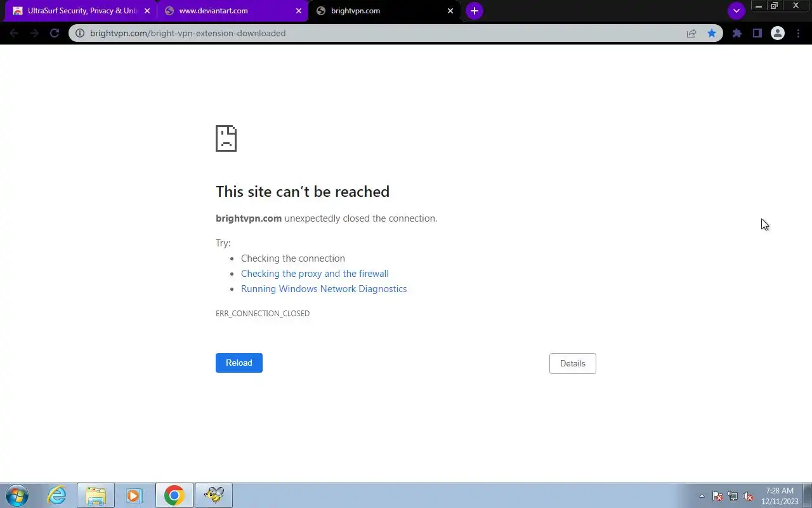Open Checking the proxy and firewall link
The height and width of the screenshot is (508, 812).
coord(315,274)
